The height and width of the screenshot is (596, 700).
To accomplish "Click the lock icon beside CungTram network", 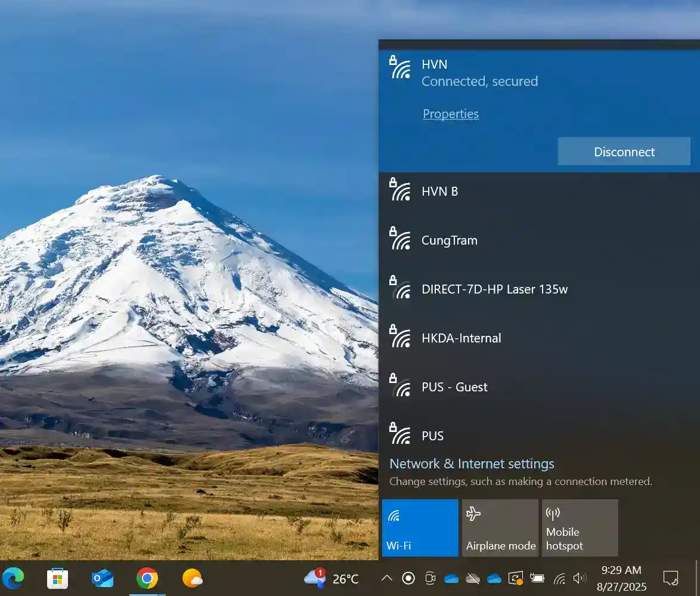I will point(393,230).
